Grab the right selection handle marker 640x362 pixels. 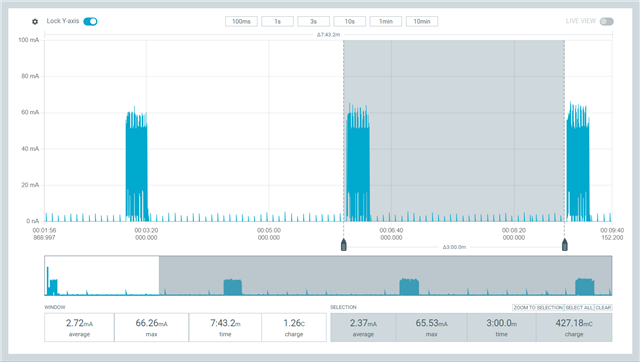pyautogui.click(x=565, y=245)
